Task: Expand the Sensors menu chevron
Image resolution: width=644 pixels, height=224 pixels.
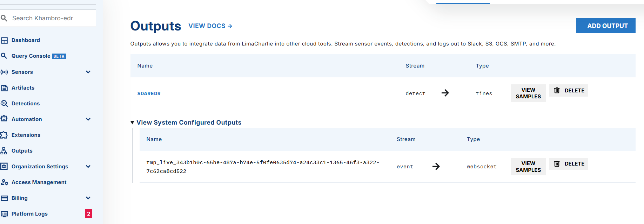Action: pos(88,72)
